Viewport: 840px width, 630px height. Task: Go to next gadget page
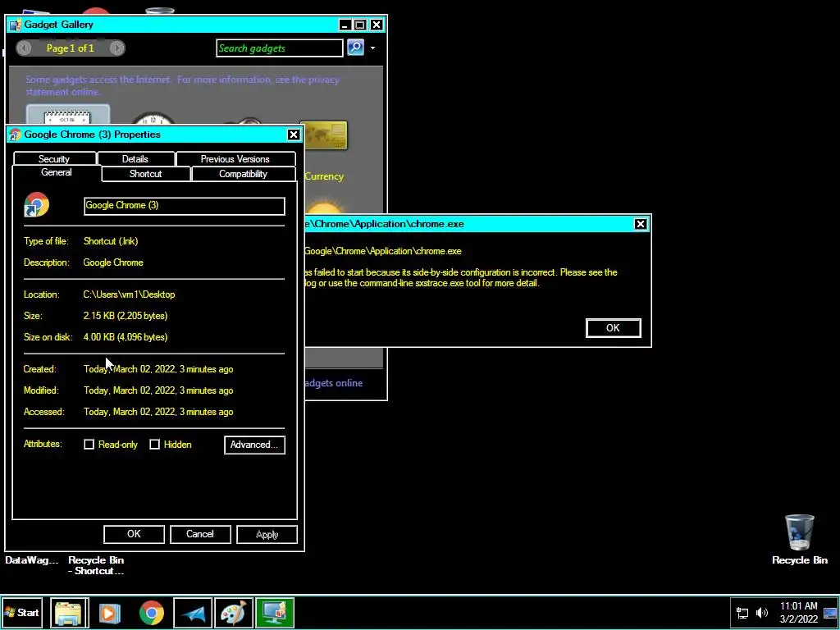(x=116, y=48)
